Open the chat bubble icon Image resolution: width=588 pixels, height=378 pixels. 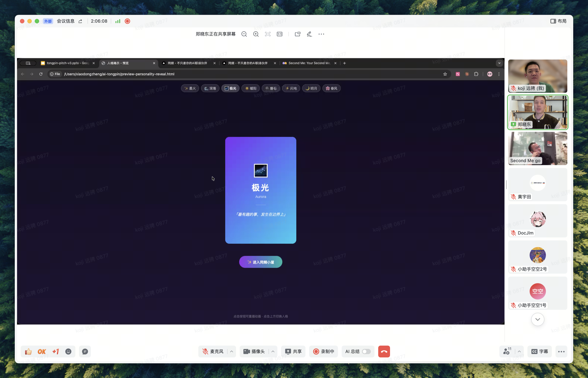pos(85,351)
